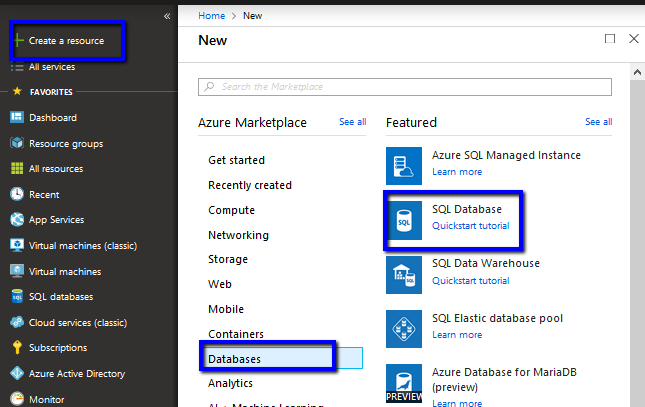Open SQL Database Quickstart tutorial link

[x=470, y=226]
